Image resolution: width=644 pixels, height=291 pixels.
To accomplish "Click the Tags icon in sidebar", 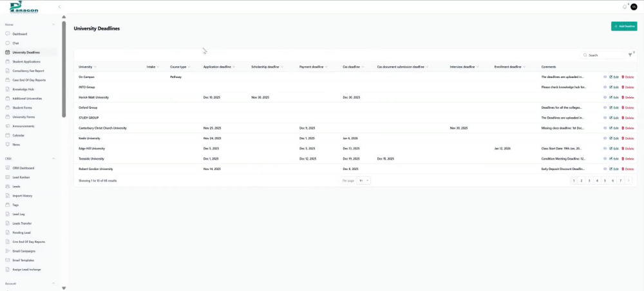I will click(7, 205).
